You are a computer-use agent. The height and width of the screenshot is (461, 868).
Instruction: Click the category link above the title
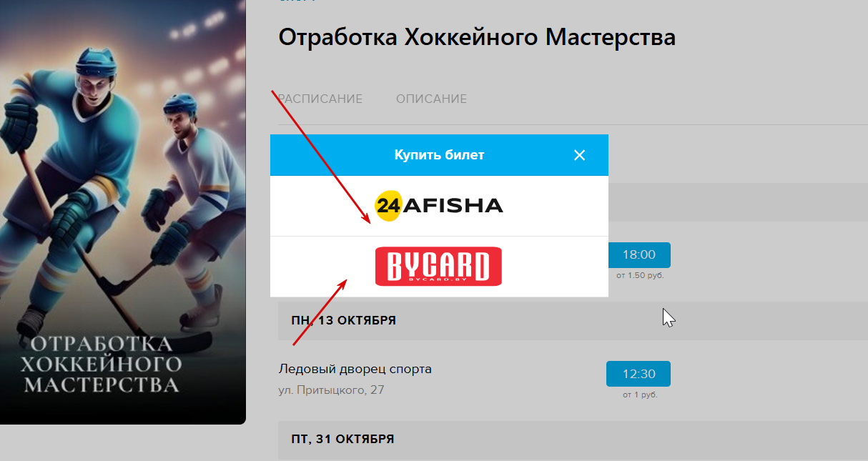(x=297, y=1)
